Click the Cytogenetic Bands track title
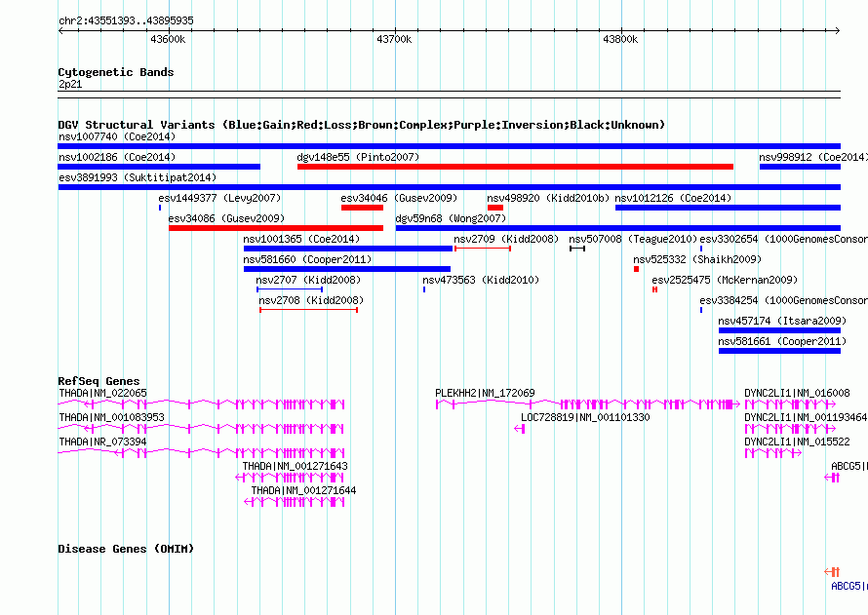868x615 pixels. [x=116, y=72]
